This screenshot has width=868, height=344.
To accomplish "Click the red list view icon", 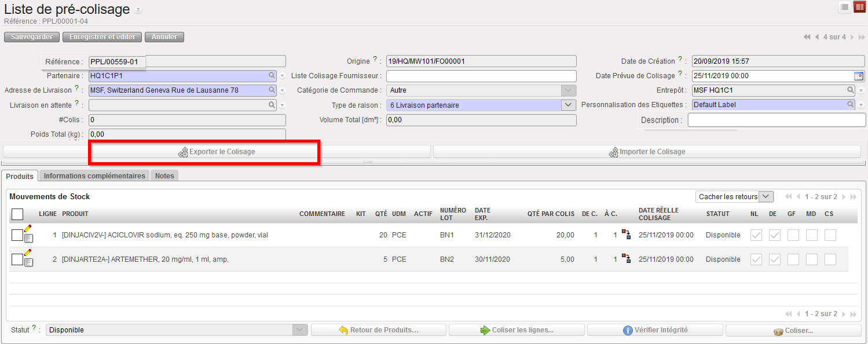I will [859, 7].
